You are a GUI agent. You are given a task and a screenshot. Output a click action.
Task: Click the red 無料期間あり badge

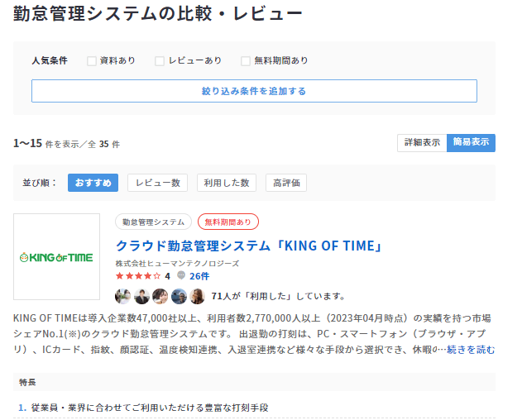(x=228, y=222)
